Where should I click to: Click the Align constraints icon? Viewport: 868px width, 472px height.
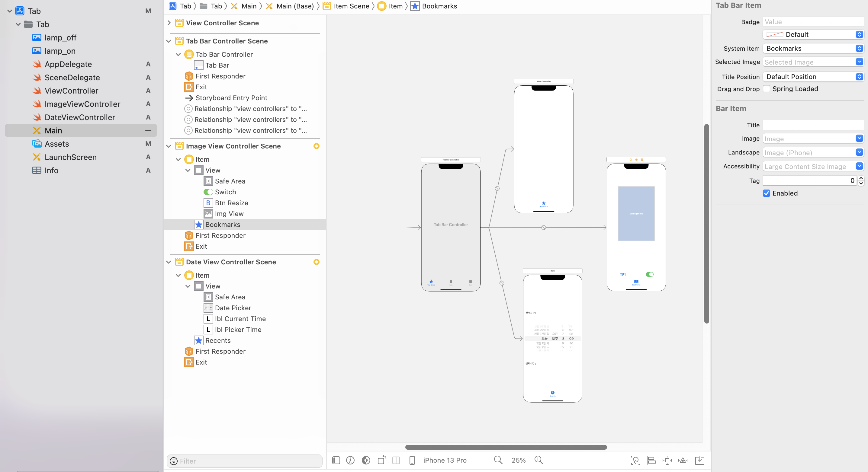point(651,460)
